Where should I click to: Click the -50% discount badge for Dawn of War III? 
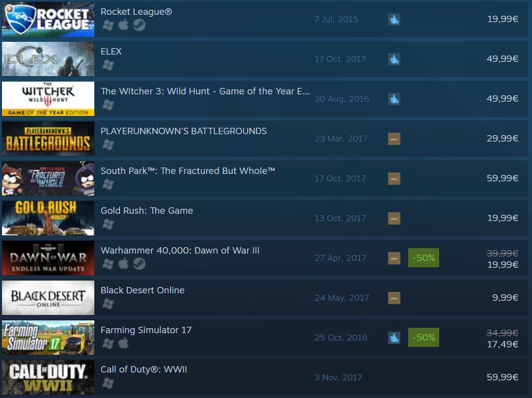point(423,258)
